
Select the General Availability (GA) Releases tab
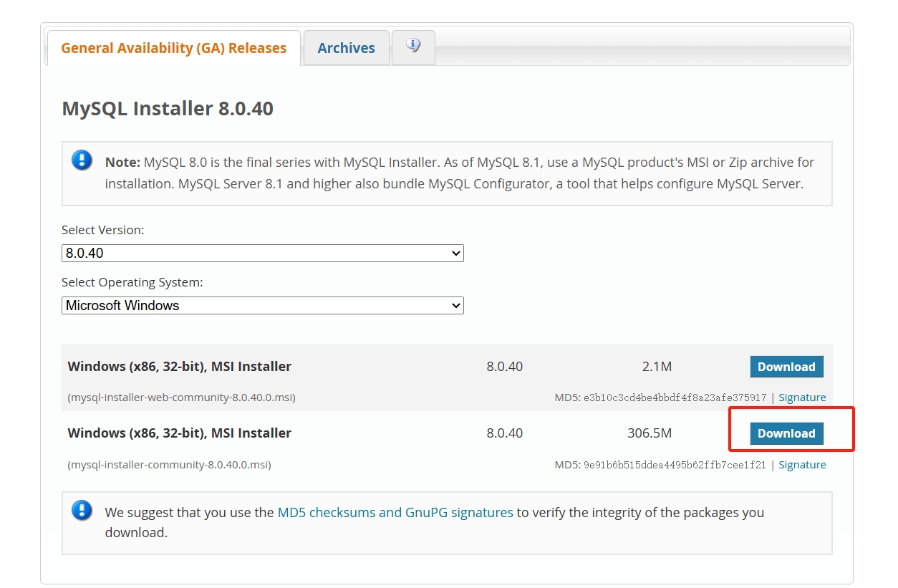[x=173, y=48]
